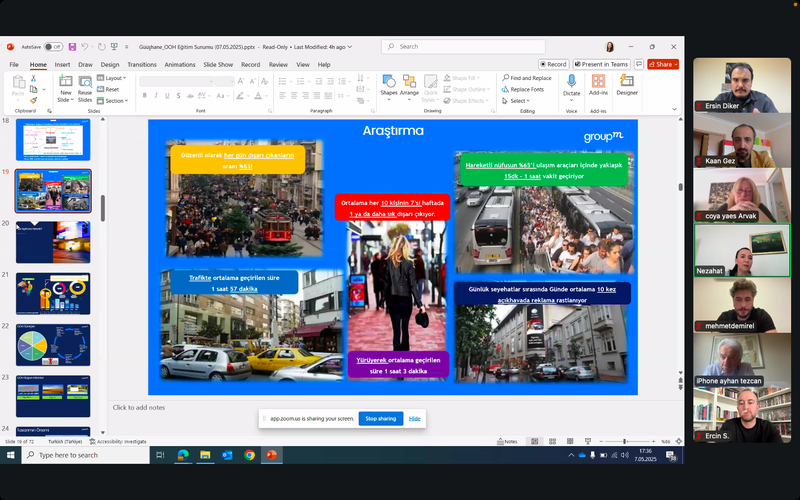Toggle text Shadow formatting
800x500 pixels.
(178, 95)
